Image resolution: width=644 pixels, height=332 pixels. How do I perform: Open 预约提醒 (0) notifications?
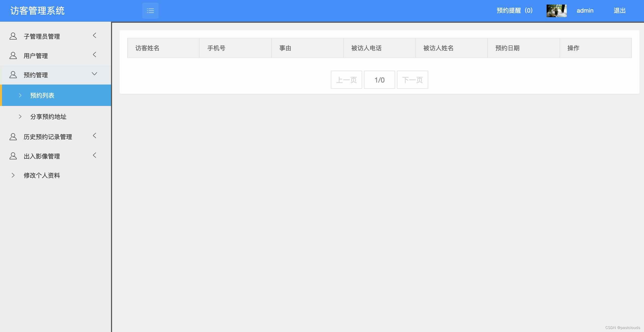pyautogui.click(x=515, y=11)
